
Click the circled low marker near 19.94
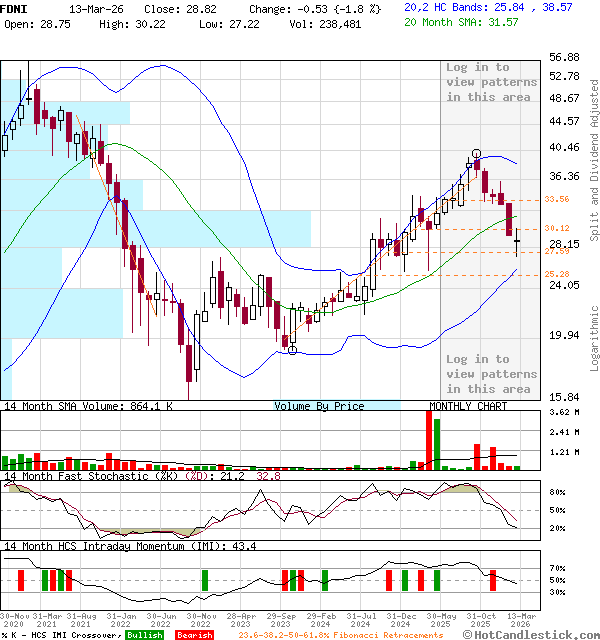(291, 350)
